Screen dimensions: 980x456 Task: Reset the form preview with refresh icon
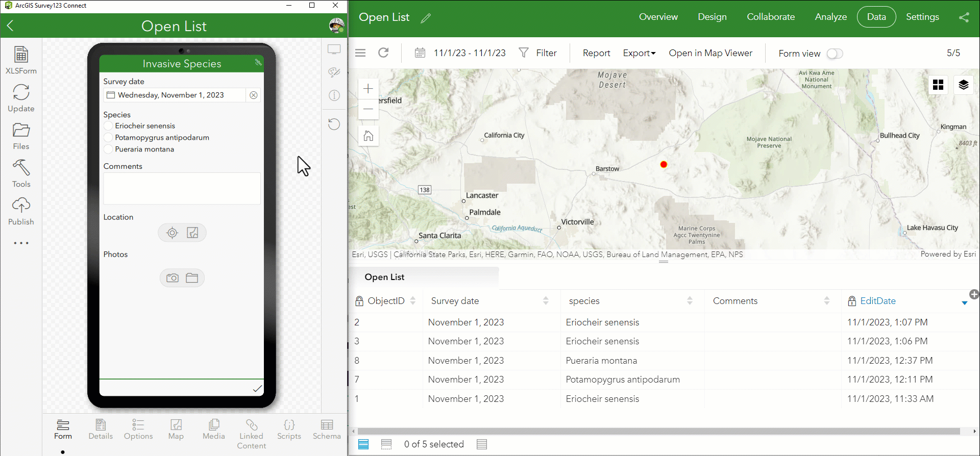334,124
